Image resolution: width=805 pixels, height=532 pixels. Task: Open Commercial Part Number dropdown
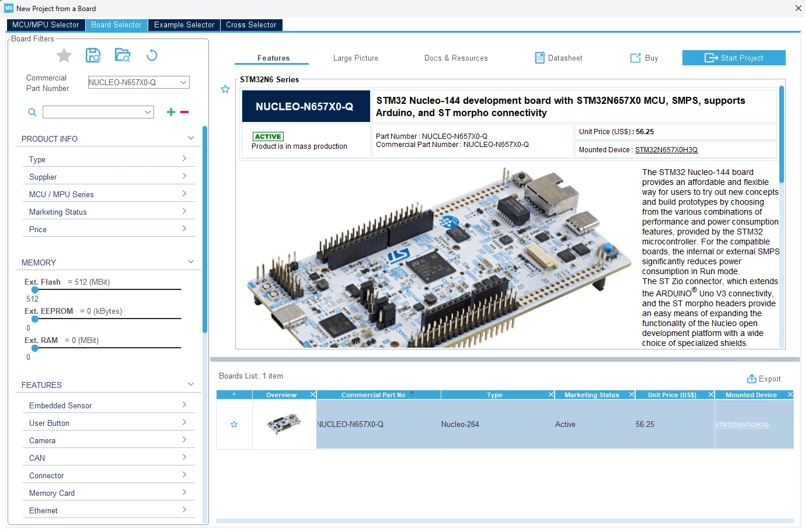pyautogui.click(x=183, y=82)
